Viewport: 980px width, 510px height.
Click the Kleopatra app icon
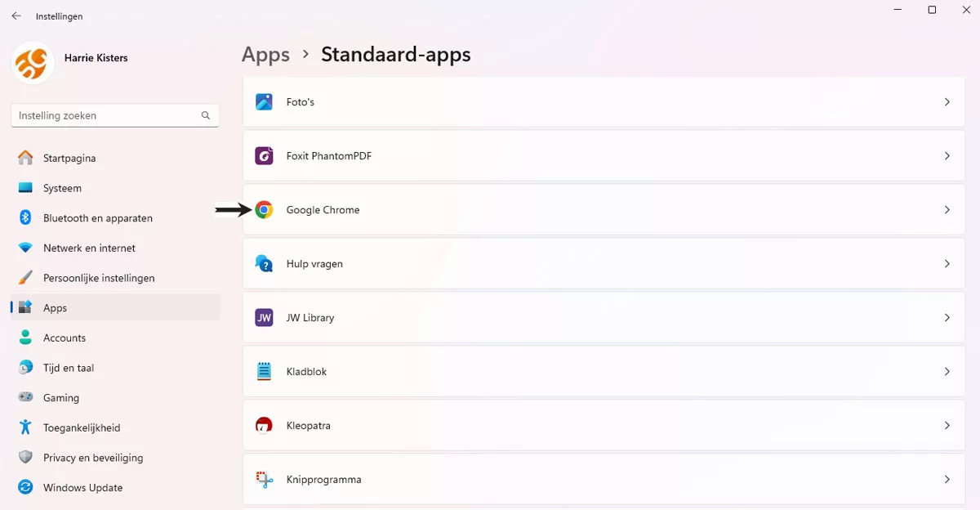[264, 426]
